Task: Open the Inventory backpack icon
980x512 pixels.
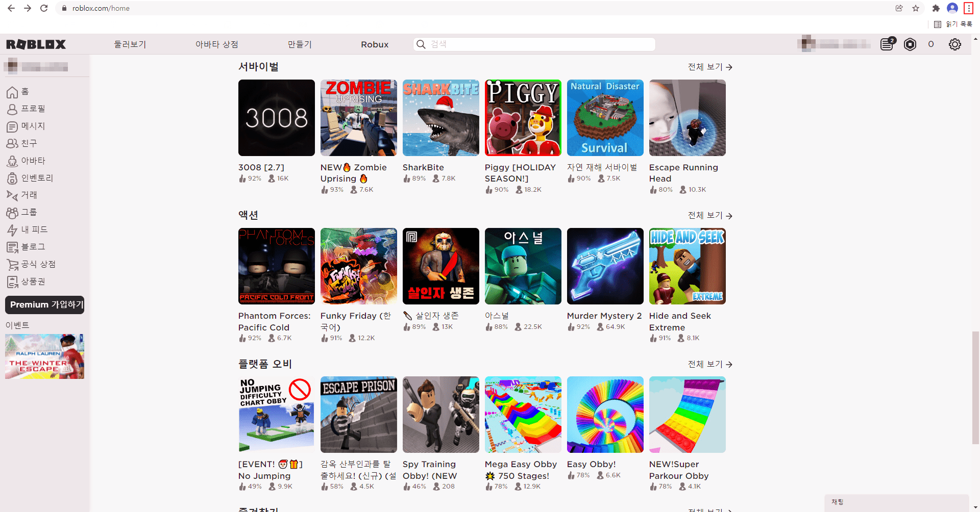Action: click(x=12, y=178)
